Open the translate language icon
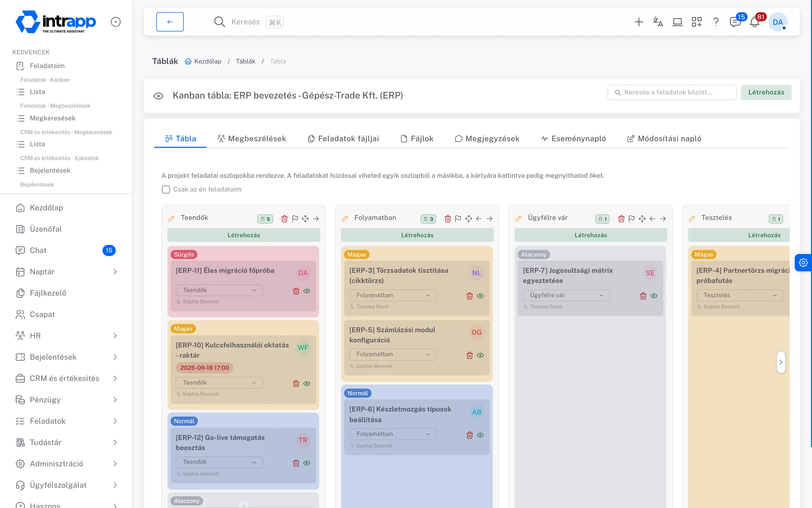812x508 pixels. (x=658, y=22)
